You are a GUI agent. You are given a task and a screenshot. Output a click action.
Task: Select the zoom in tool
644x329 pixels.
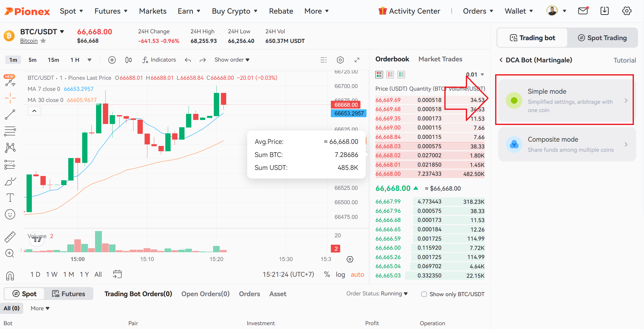click(x=10, y=253)
